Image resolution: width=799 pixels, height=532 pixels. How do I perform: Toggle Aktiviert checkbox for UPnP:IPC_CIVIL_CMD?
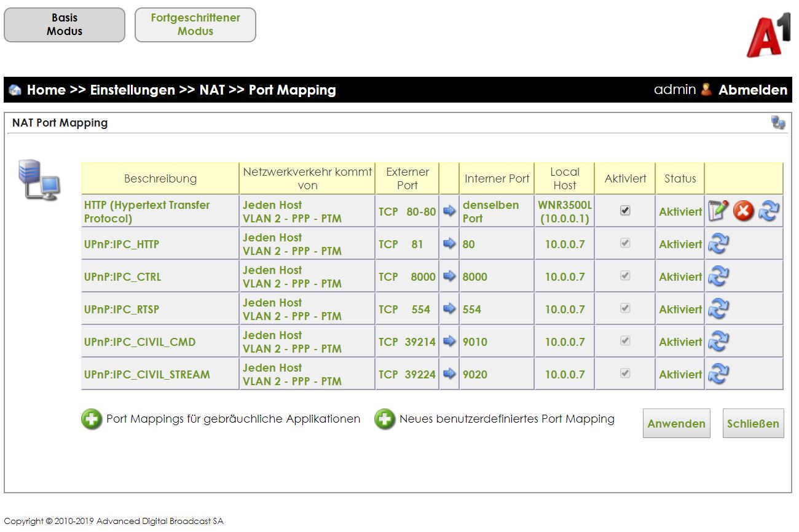coord(625,340)
